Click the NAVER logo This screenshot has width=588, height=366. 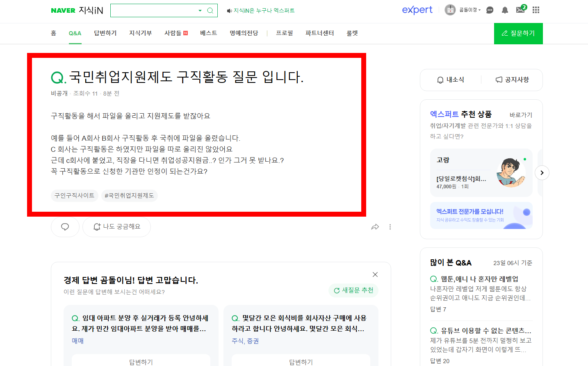pyautogui.click(x=63, y=11)
